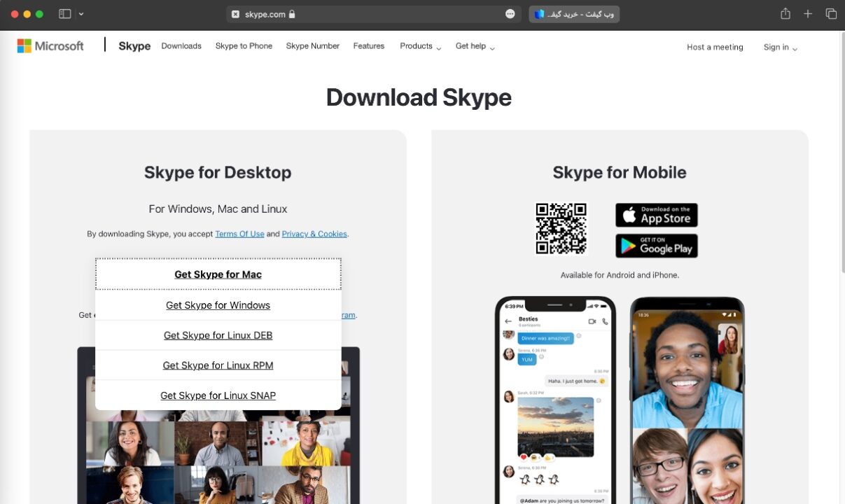Click the Available for Android and iPhone text
Image resolution: width=845 pixels, height=504 pixels.
pyautogui.click(x=620, y=275)
